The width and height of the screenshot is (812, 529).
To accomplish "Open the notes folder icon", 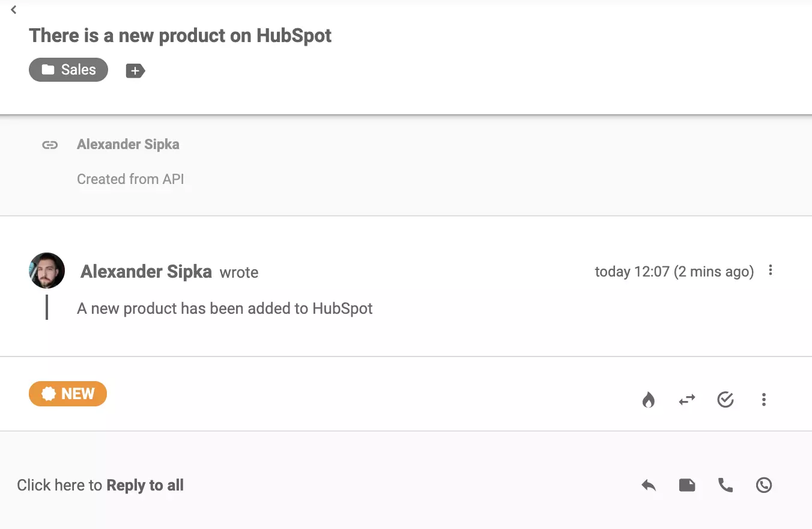I will pos(687,485).
